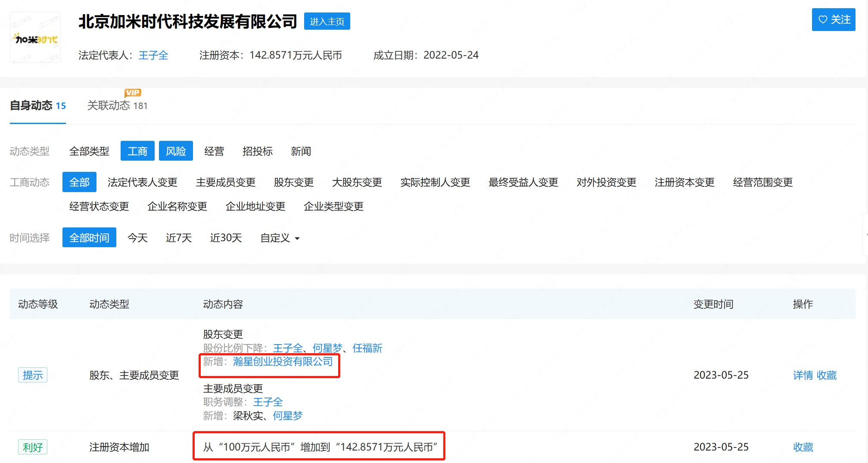
Task: Click the 动态等级 column header
Action: [x=38, y=304]
